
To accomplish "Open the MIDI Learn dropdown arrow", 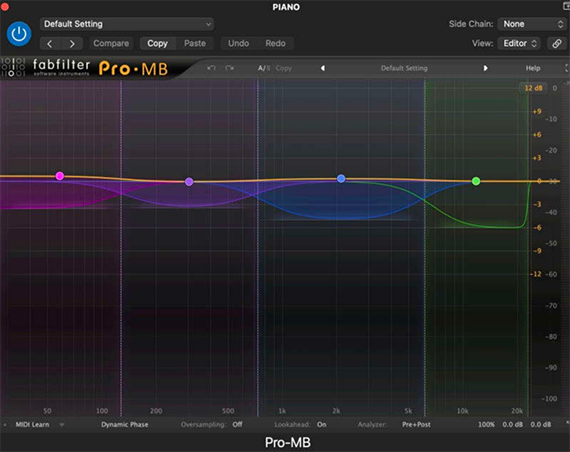I will click(x=62, y=424).
